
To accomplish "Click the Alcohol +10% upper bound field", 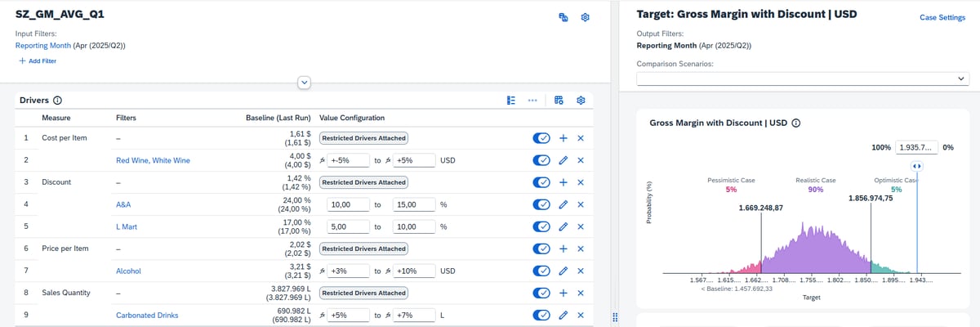I will [x=416, y=271].
